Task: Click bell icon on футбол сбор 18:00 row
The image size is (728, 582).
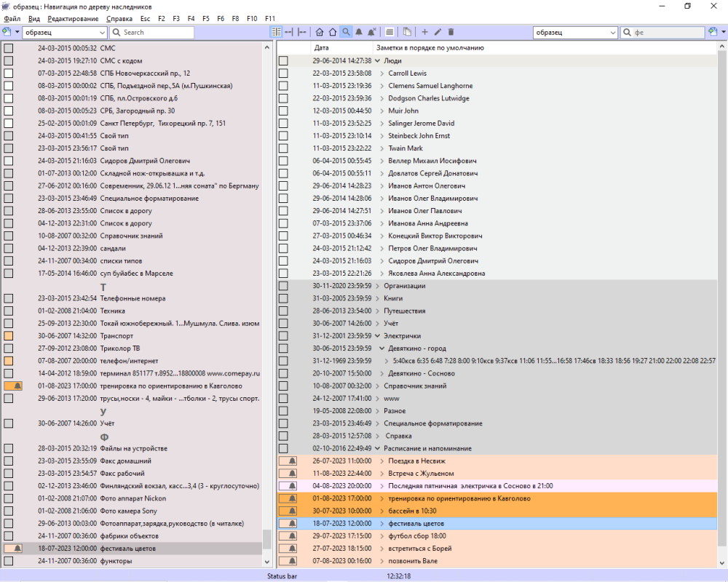Action: point(288,536)
